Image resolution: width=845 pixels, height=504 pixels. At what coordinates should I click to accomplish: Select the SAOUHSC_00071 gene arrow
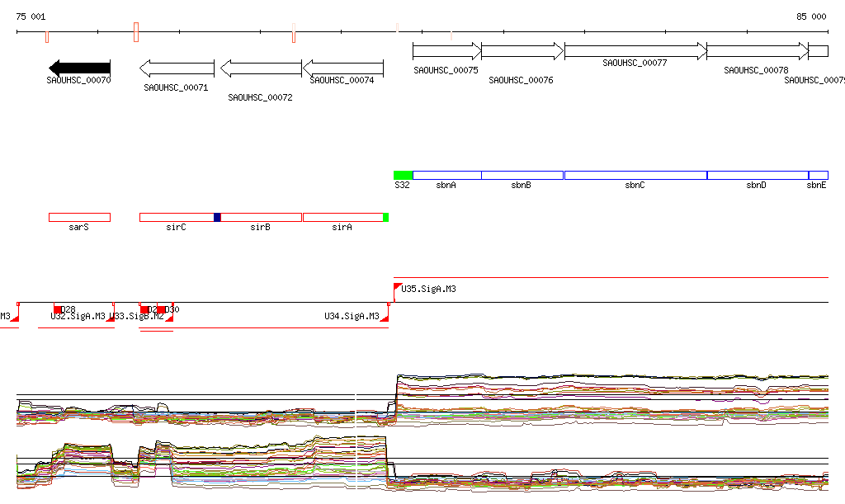pos(177,68)
